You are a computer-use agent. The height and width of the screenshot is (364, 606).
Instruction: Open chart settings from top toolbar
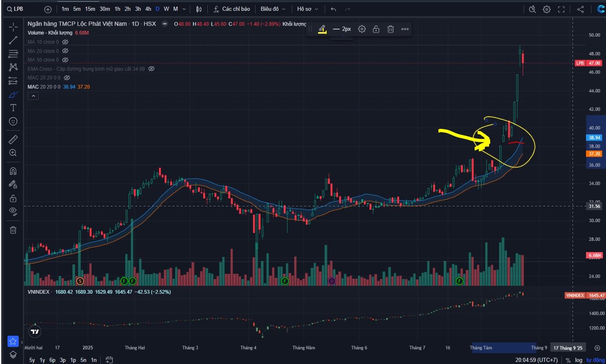(x=547, y=9)
